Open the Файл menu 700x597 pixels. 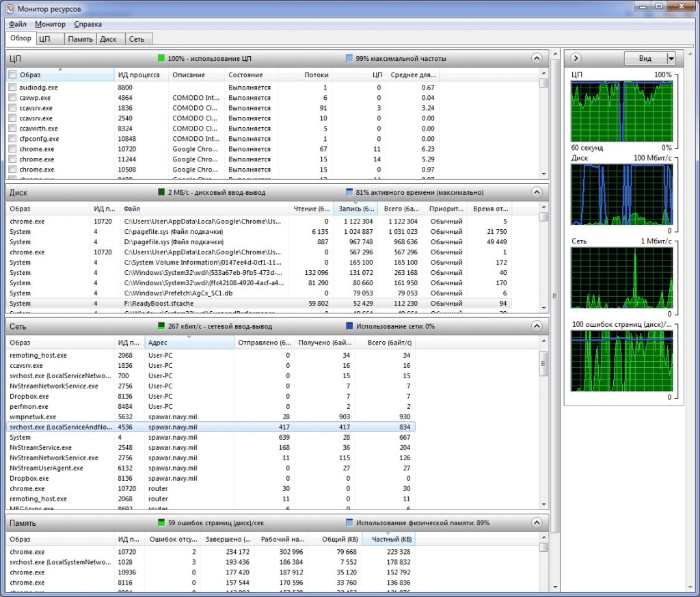[x=18, y=24]
